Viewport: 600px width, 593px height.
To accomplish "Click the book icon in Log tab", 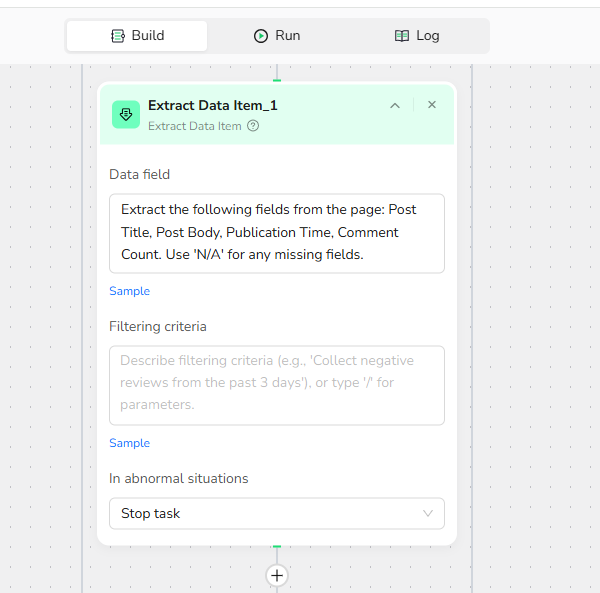I will tap(402, 36).
